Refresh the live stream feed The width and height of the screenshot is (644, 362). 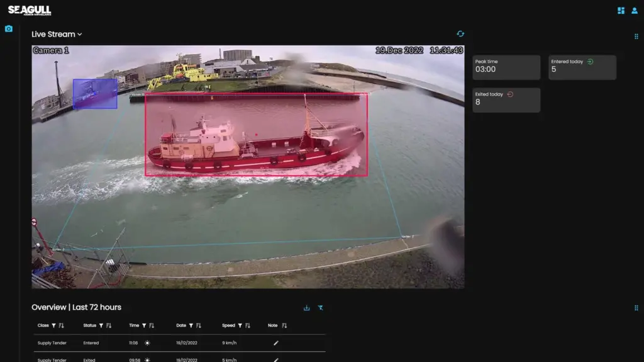pyautogui.click(x=460, y=34)
